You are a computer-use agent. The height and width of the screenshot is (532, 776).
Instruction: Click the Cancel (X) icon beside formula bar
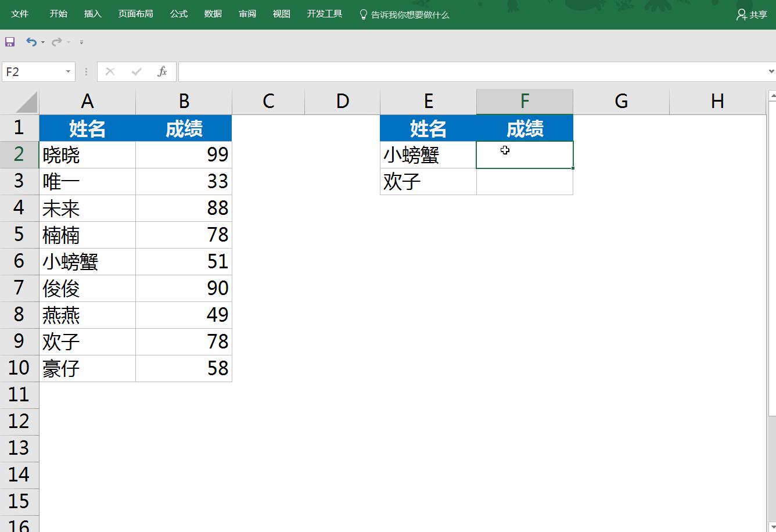(110, 71)
